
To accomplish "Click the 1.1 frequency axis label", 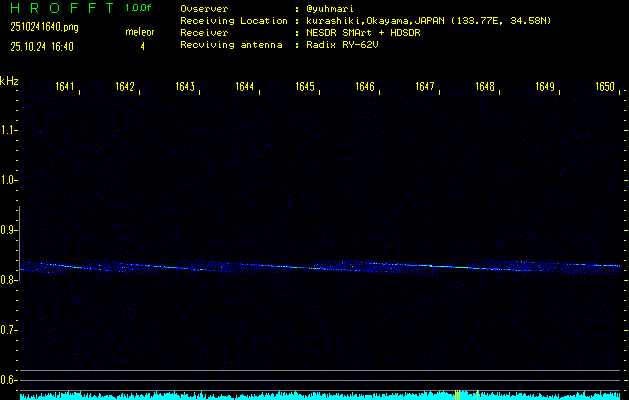I will [9, 130].
